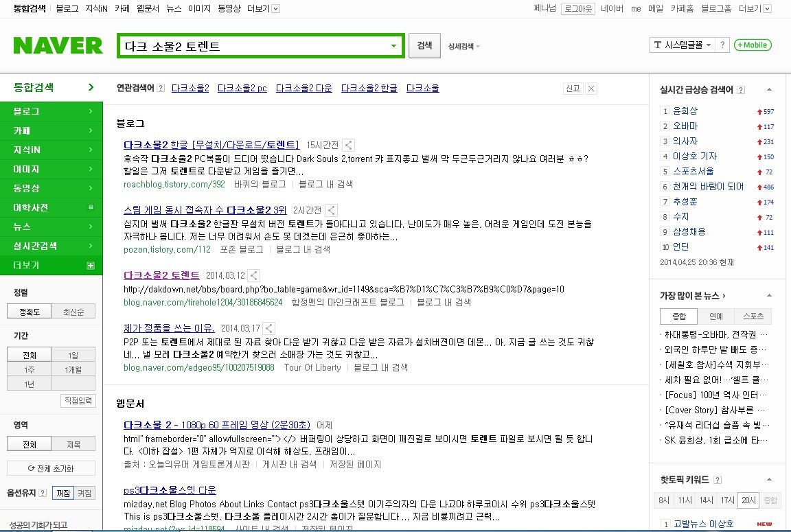Open 동영상 category in green sidebar

coord(51,188)
